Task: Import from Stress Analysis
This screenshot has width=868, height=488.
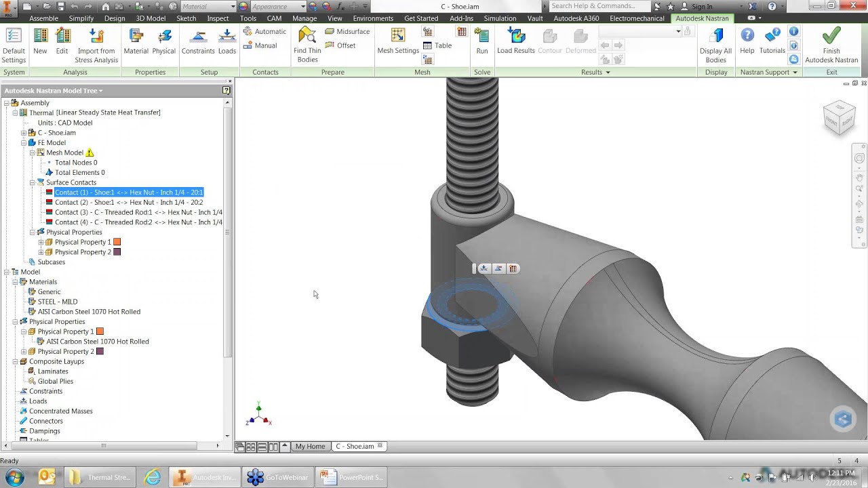Action: coord(96,46)
